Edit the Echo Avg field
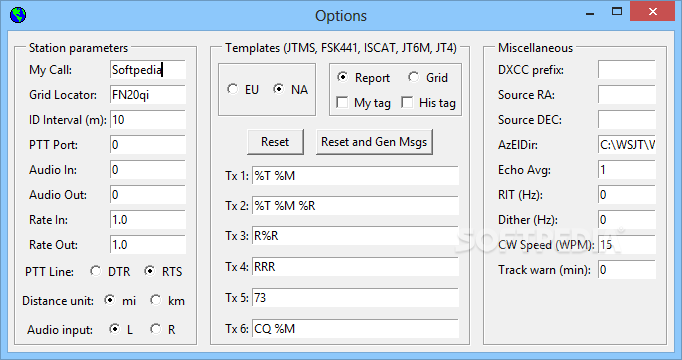Viewport: 682px width, 360px height. pyautogui.click(x=627, y=170)
